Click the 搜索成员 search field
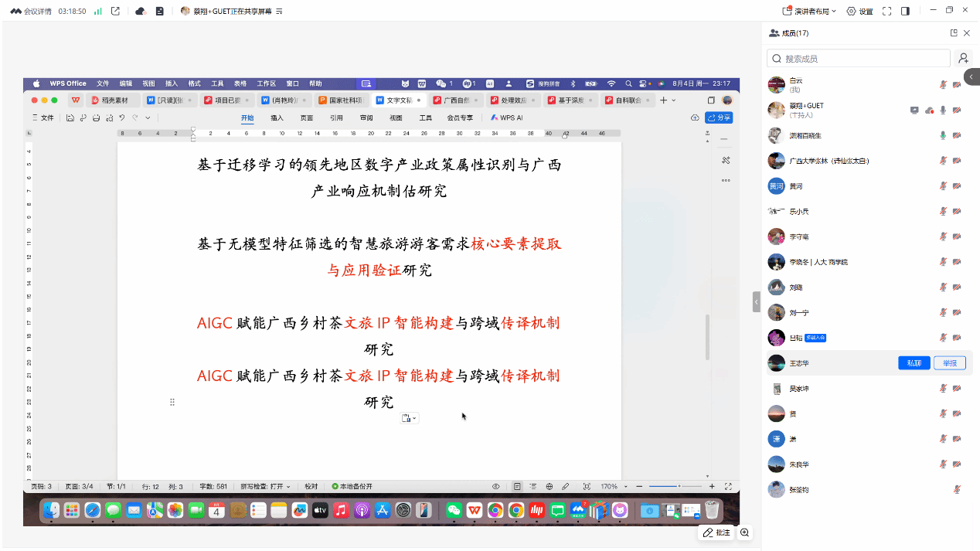 (858, 58)
